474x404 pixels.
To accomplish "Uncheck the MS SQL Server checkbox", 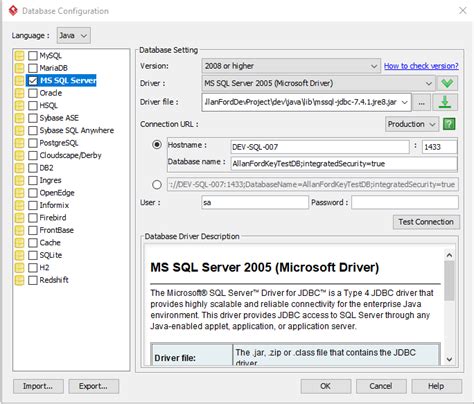I will click(33, 80).
